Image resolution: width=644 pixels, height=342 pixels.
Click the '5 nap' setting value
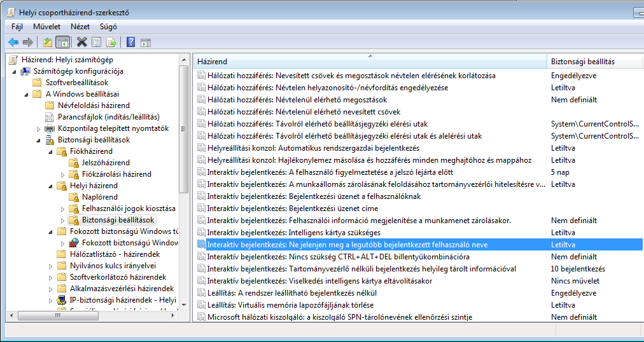[x=560, y=172]
